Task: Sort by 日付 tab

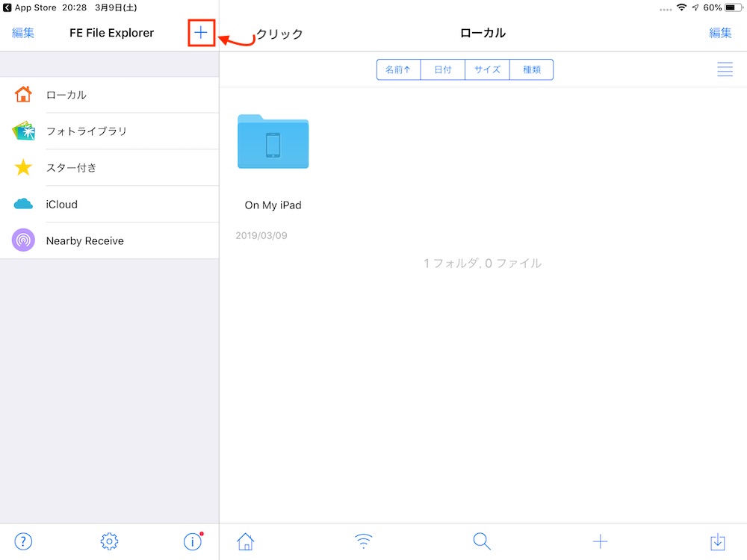Action: (442, 69)
